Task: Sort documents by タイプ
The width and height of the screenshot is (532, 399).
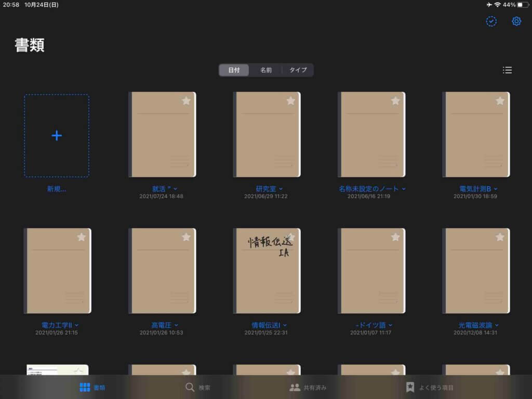Action: 298,70
